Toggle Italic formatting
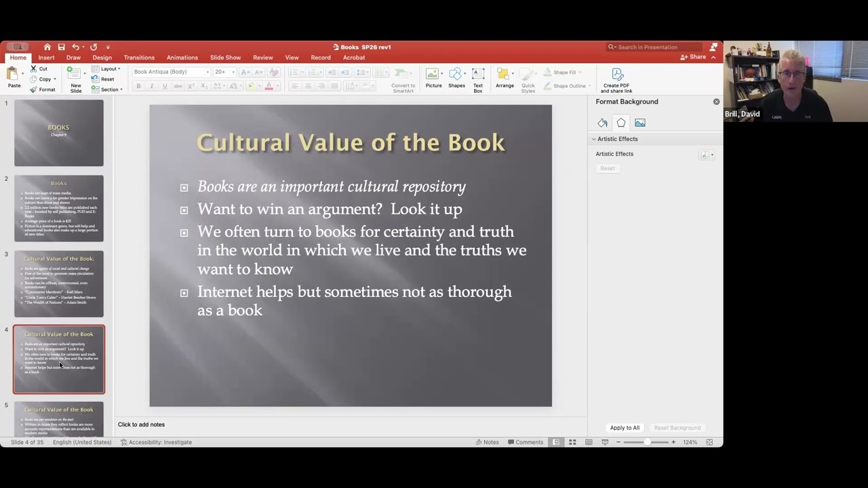 click(151, 86)
